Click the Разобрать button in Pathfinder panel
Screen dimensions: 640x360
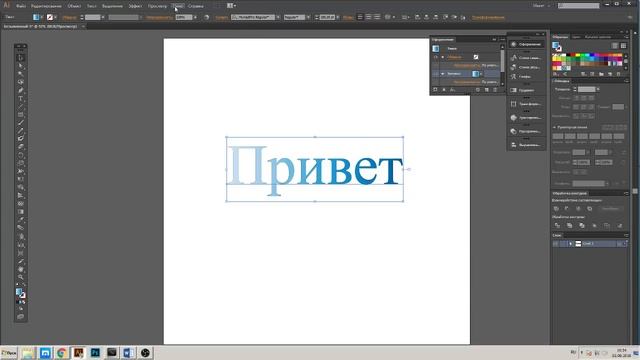tap(610, 209)
